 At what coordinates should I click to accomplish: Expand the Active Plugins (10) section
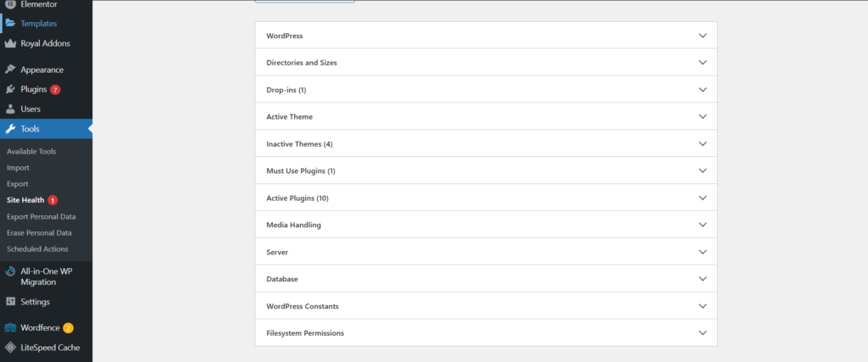pos(486,198)
